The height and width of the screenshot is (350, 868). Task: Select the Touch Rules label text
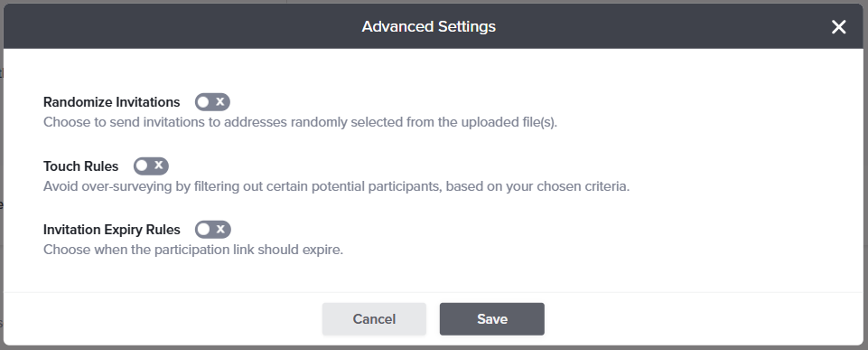[80, 166]
